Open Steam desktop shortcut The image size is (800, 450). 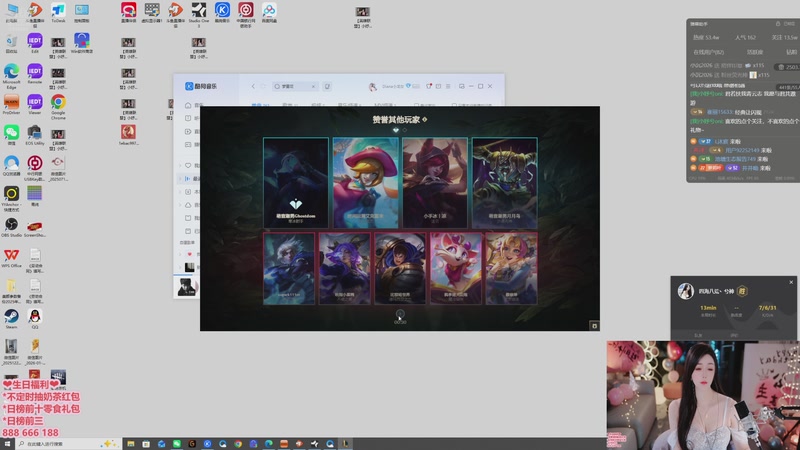click(x=11, y=318)
